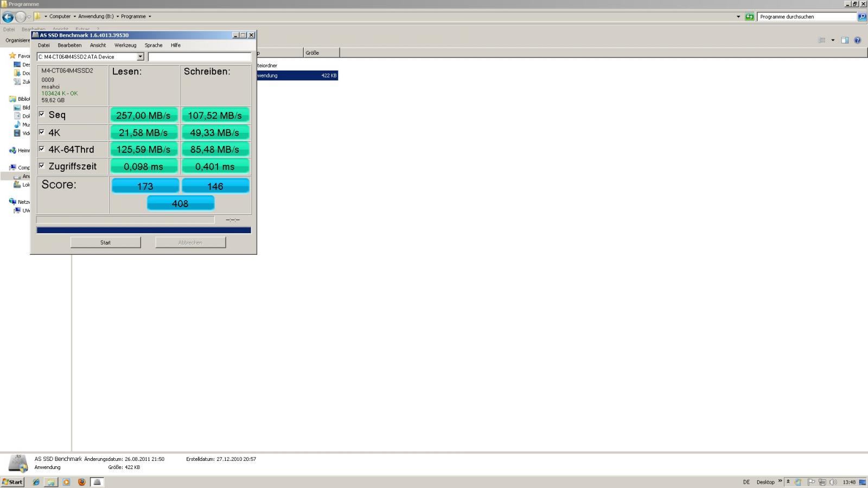Select the Anwendung file row with 422 KB
Viewport: 868px width, 488px height.
pos(297,75)
